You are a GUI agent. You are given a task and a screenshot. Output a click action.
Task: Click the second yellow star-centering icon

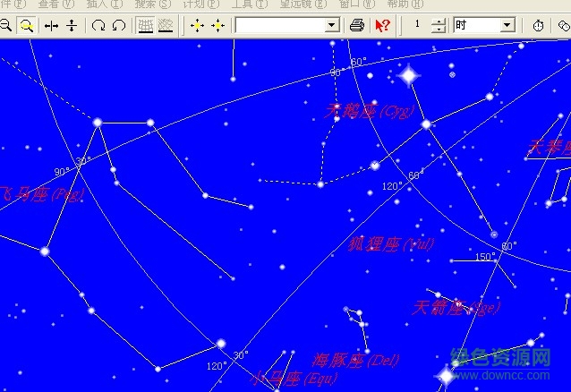(x=217, y=25)
